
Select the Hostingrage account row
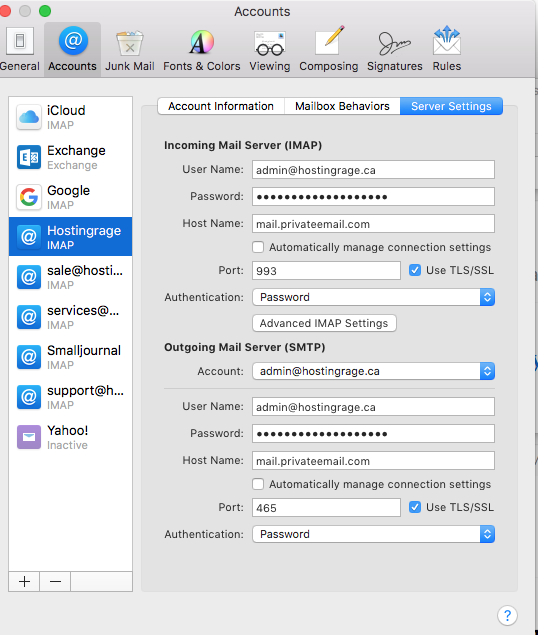(70, 237)
